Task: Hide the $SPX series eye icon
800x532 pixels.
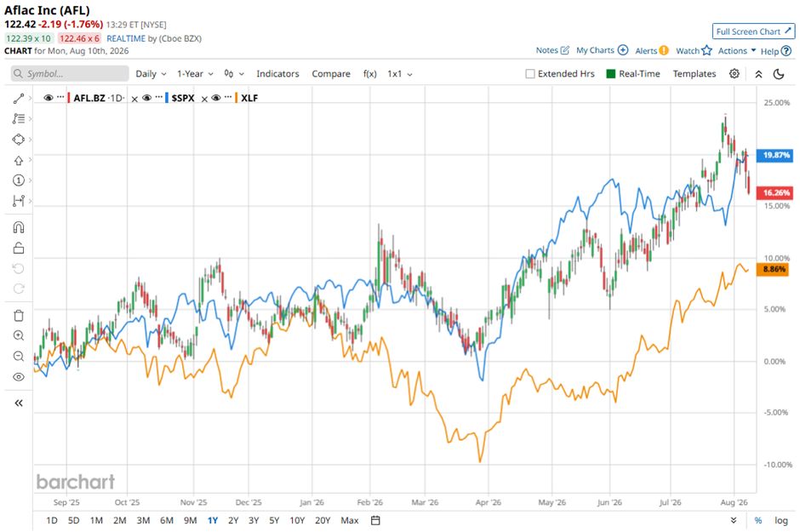Action: point(146,98)
